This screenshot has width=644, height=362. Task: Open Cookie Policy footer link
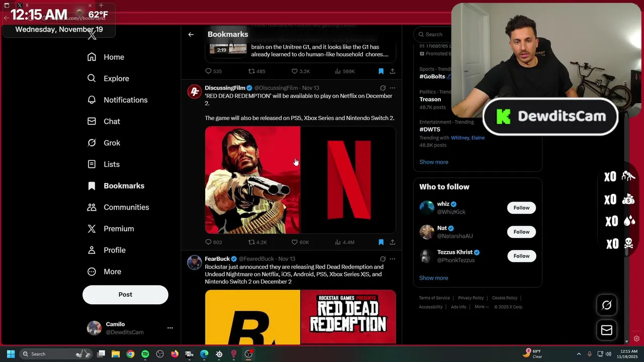tap(505, 298)
